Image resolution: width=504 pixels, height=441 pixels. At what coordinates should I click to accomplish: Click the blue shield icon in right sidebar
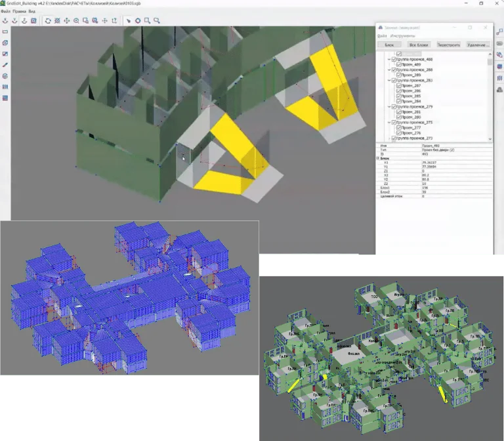(x=499, y=66)
